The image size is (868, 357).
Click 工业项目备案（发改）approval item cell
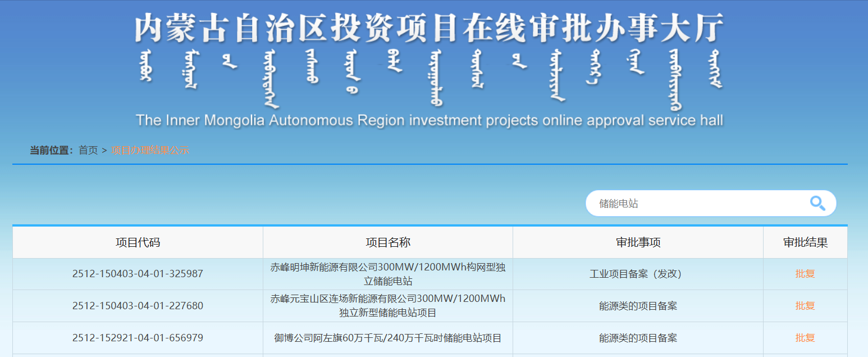coord(638,274)
